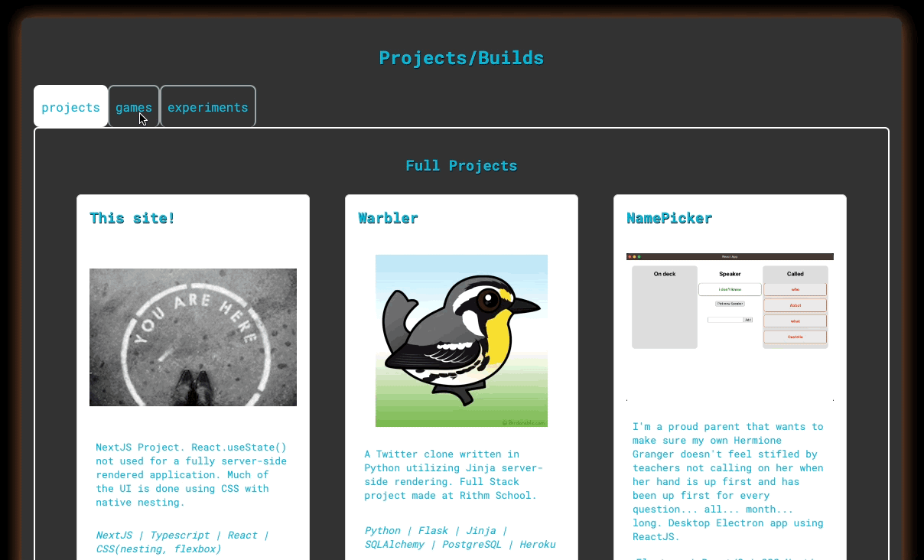
Task: Click the yellow minimize dot in NamePicker preview
Action: click(634, 256)
